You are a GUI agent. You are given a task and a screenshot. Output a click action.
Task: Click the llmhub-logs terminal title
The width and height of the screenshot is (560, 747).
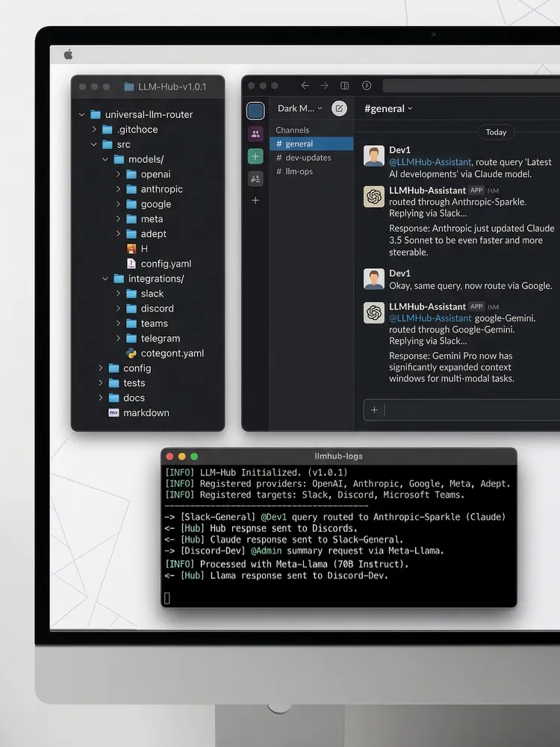coord(338,456)
